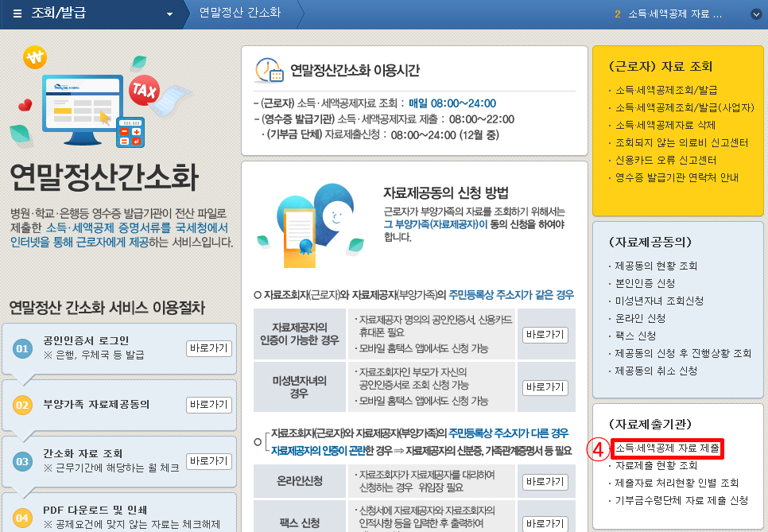
Task: Click the (자료제공동의) heading
Action: pyautogui.click(x=650, y=242)
